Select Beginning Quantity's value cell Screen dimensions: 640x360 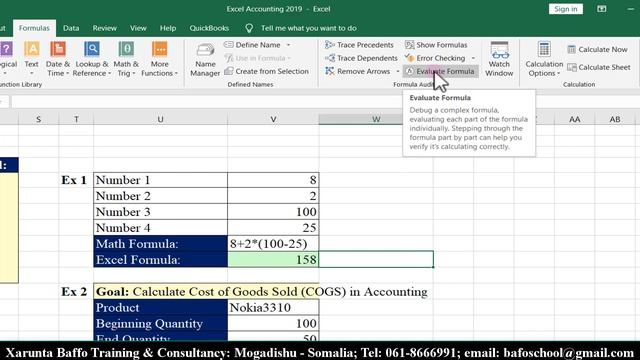[273, 324]
